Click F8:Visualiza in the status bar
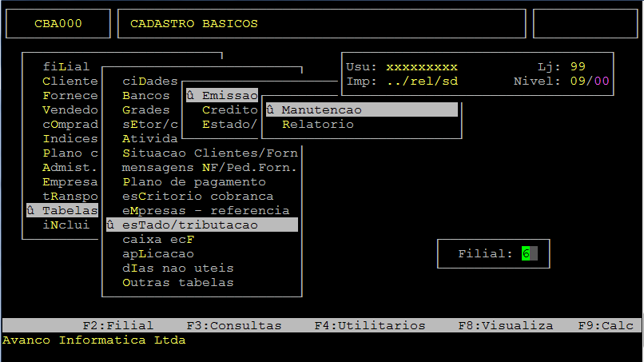Screen dimensions: 644x362 pos(505,325)
